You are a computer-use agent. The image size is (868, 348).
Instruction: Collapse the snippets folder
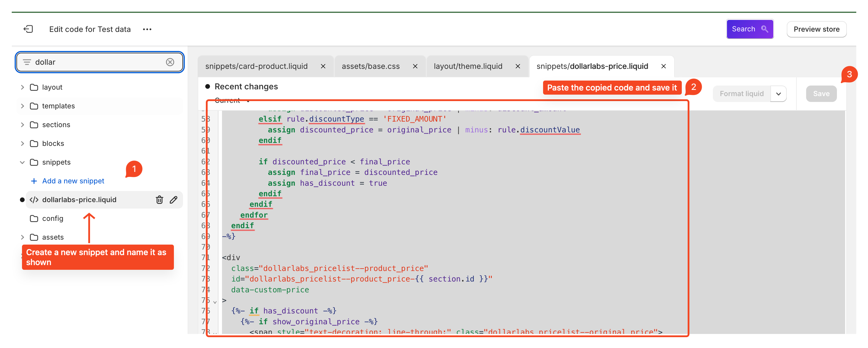click(23, 163)
